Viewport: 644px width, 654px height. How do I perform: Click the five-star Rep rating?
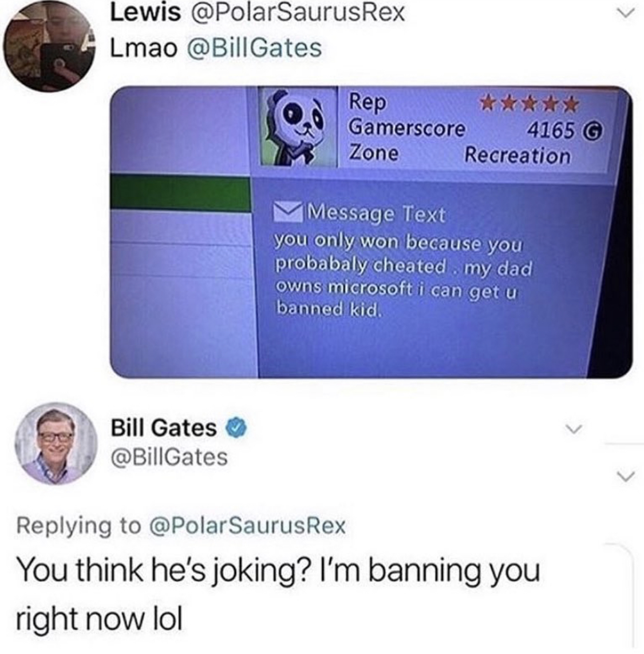coord(529,104)
